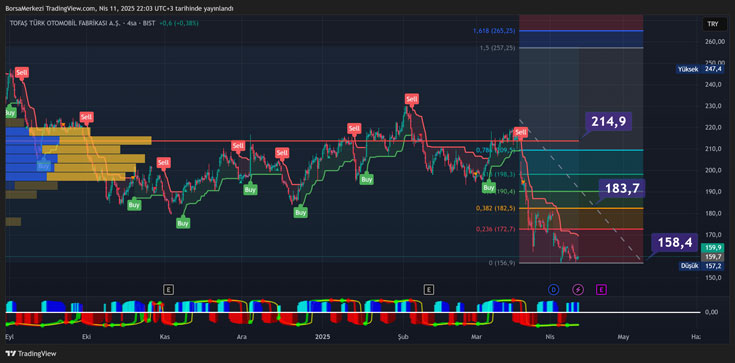735x363 pixels.
Task: Click the 183,7 purple price callout
Action: 622,188
